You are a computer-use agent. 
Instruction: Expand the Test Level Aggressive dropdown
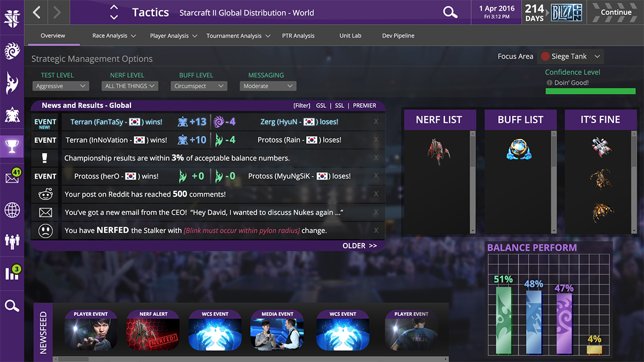click(x=61, y=86)
